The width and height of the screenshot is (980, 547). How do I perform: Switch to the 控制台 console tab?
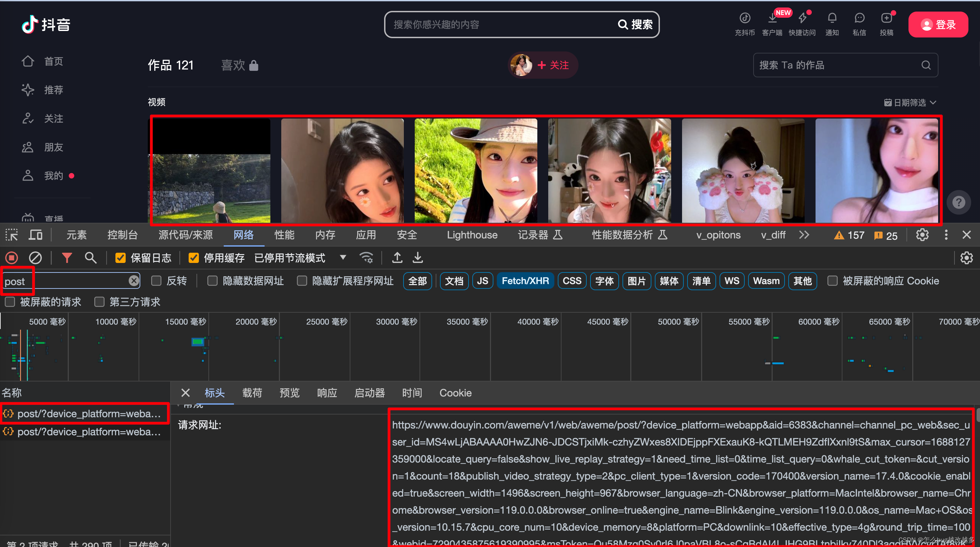click(122, 235)
